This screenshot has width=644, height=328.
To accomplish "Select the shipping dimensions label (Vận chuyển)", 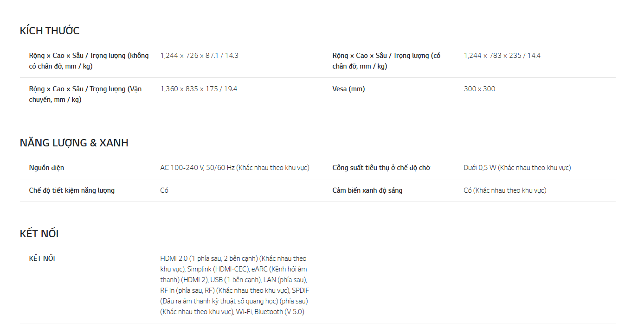I will (x=85, y=94).
